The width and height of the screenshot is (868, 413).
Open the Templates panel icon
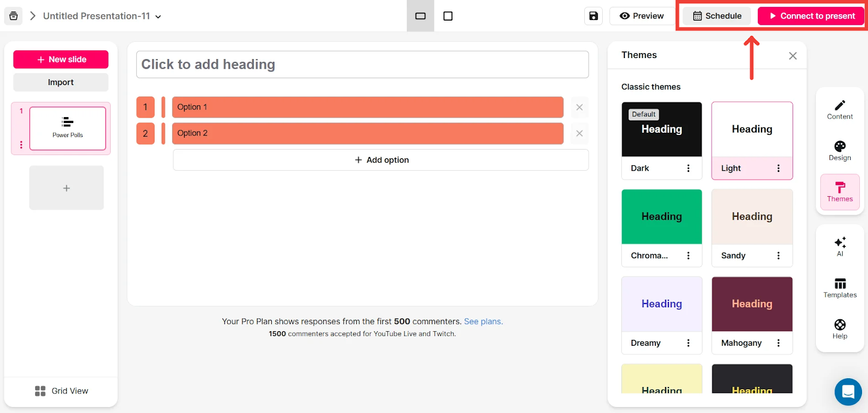click(840, 287)
